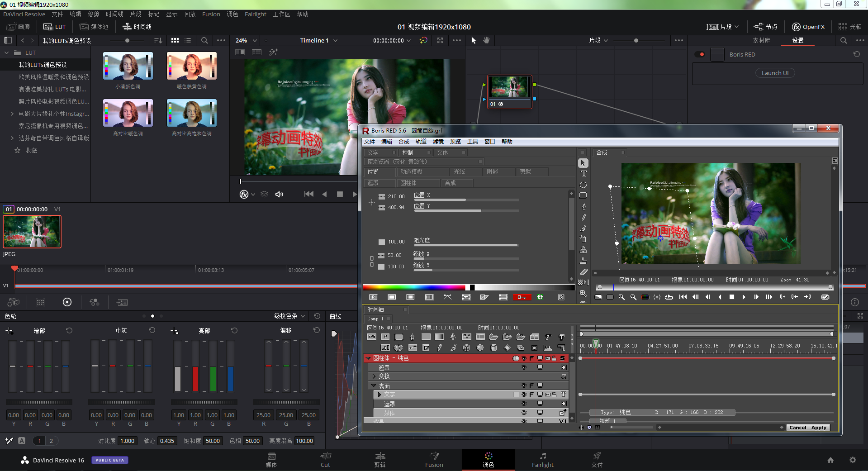
Task: Open the color wheels palette icon
Action: 67,302
